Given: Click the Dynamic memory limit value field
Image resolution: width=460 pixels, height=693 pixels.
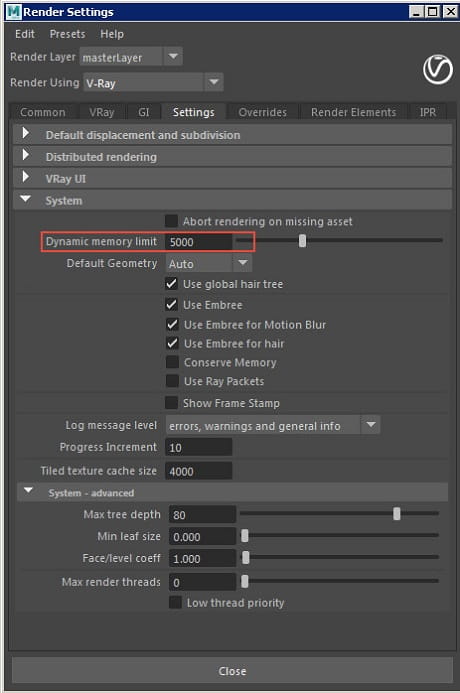Looking at the screenshot, I should [x=198, y=242].
